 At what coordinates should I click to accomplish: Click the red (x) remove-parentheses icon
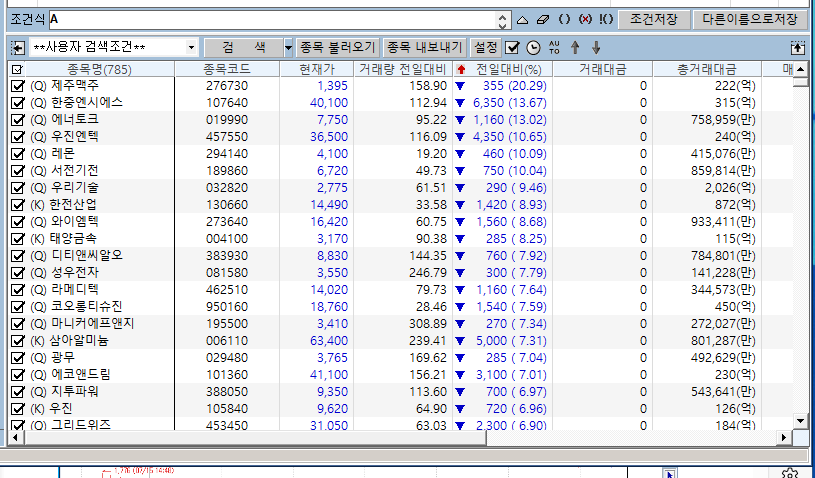[x=585, y=19]
